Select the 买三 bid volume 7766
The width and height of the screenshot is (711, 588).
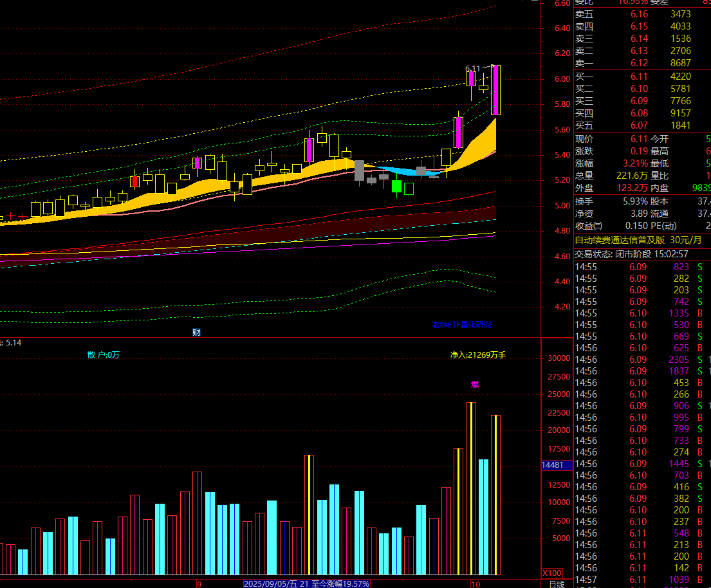[681, 101]
